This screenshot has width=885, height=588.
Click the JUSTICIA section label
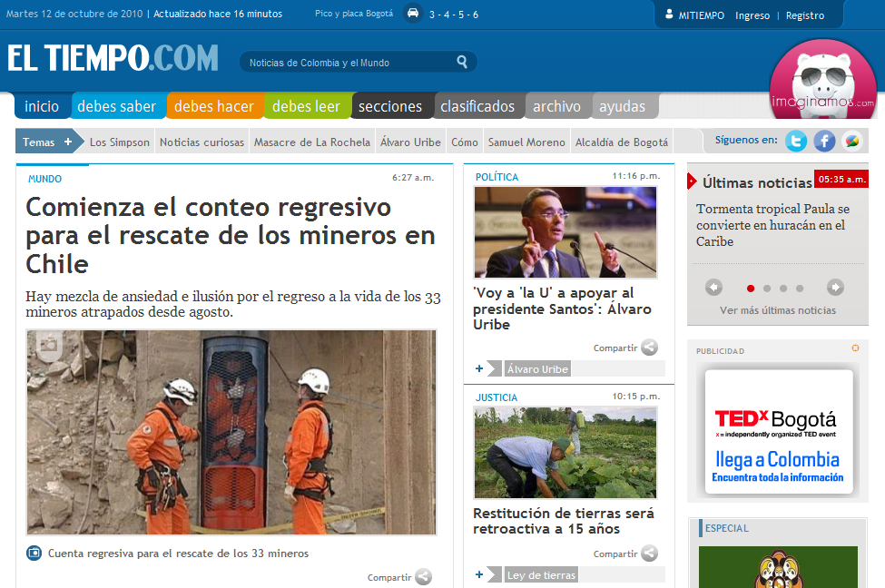click(x=497, y=397)
